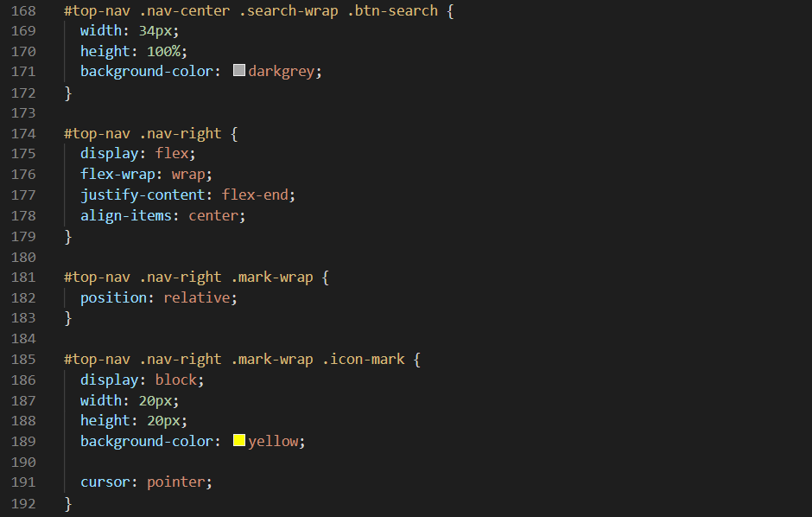Open the darkgrey color swatch picker

238,70
